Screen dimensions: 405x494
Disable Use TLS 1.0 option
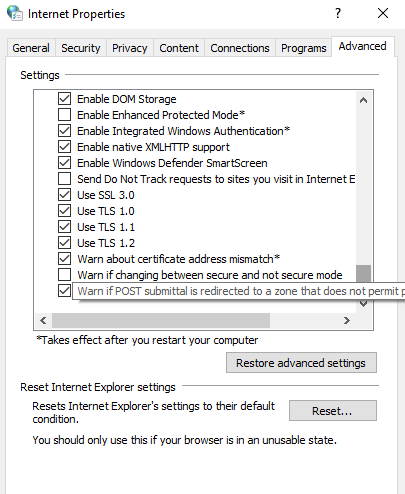(64, 211)
